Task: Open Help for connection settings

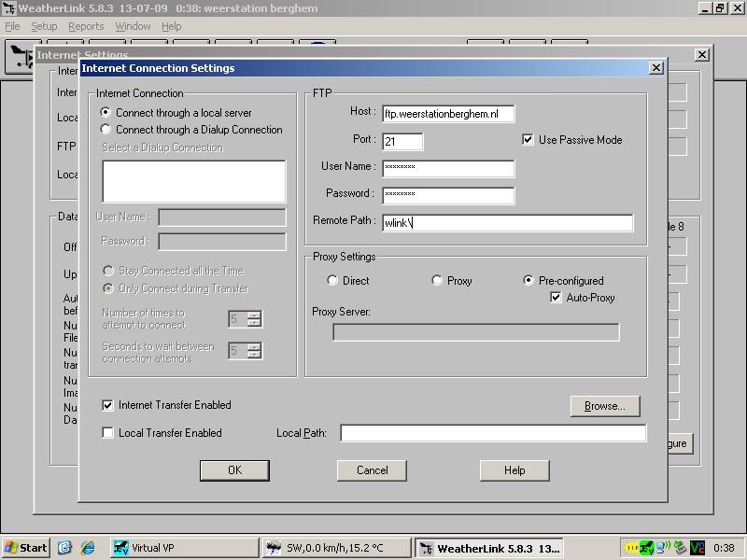Action: (514, 470)
